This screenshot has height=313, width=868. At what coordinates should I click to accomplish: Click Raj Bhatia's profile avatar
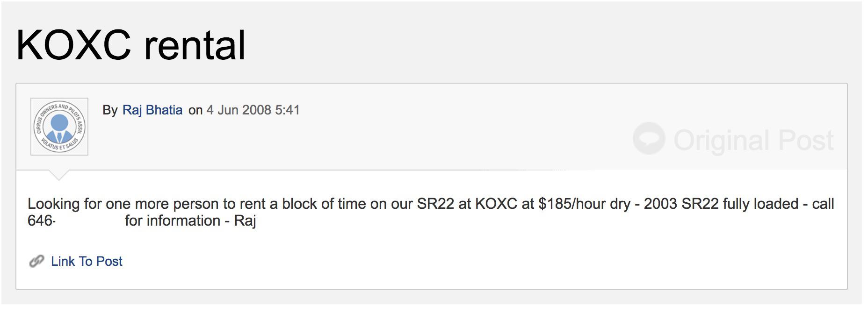click(x=59, y=127)
